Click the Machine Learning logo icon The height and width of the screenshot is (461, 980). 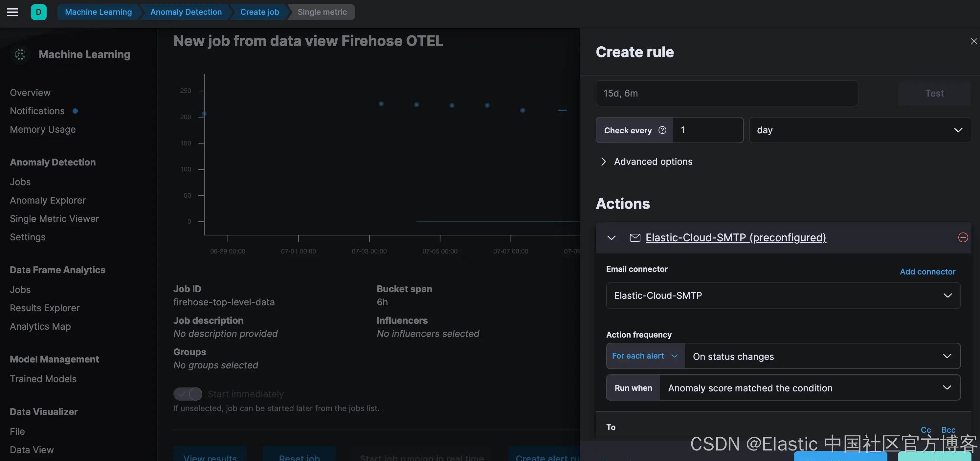[x=21, y=55]
